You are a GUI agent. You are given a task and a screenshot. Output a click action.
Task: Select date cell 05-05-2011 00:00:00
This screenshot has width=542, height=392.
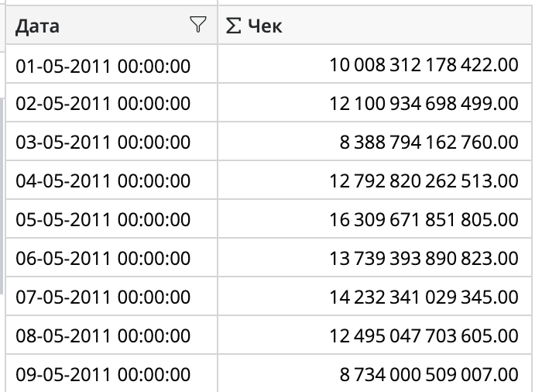pos(103,220)
